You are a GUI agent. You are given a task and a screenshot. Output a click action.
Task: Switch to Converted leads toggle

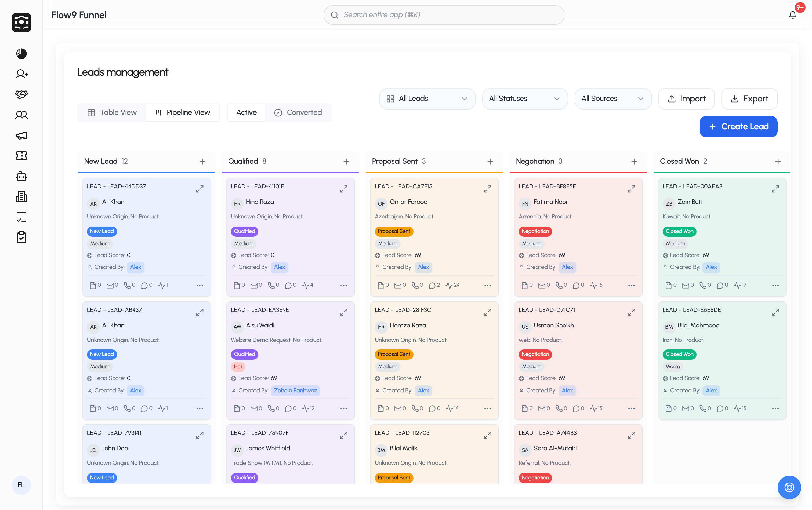click(298, 112)
